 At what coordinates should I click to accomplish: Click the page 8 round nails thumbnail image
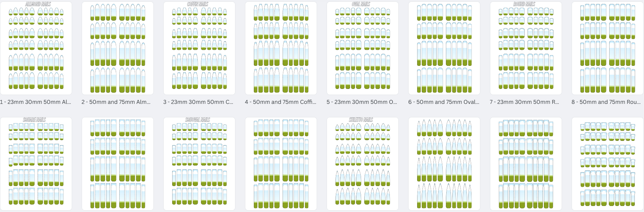607,48
